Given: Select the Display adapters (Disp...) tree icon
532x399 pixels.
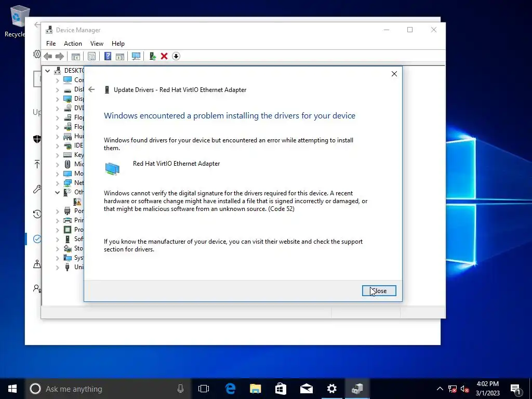Looking at the screenshot, I should click(68, 99).
